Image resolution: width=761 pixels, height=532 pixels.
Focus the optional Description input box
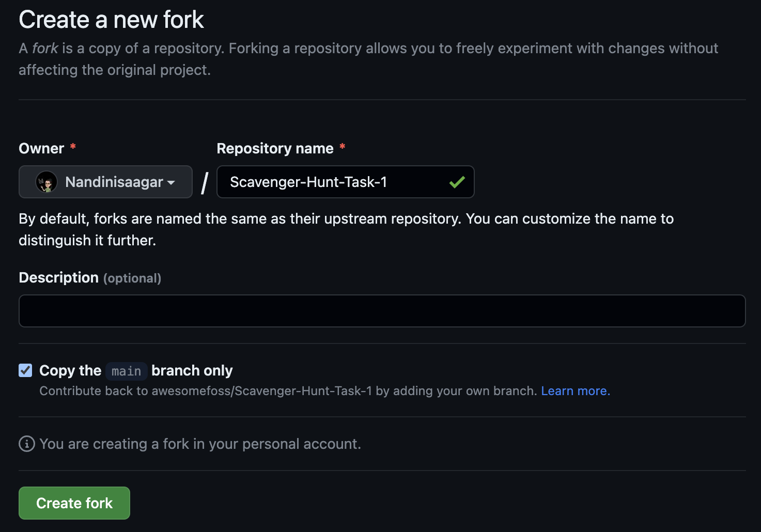pyautogui.click(x=381, y=310)
